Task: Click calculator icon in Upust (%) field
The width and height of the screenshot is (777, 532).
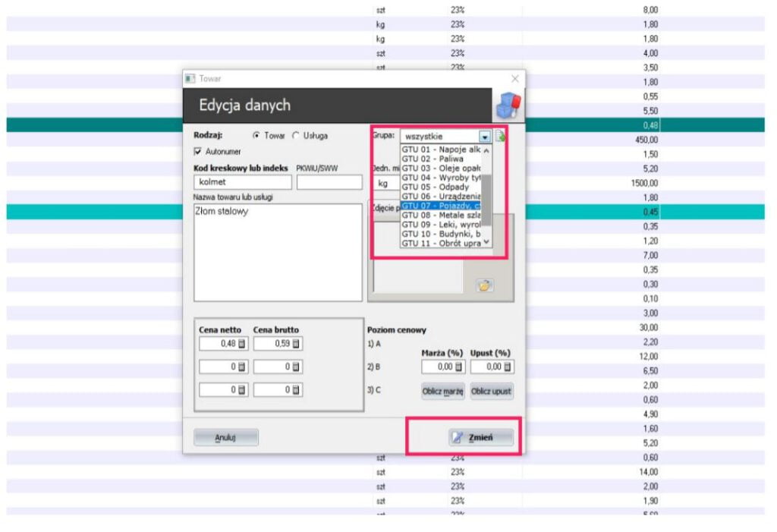Action: click(x=508, y=367)
